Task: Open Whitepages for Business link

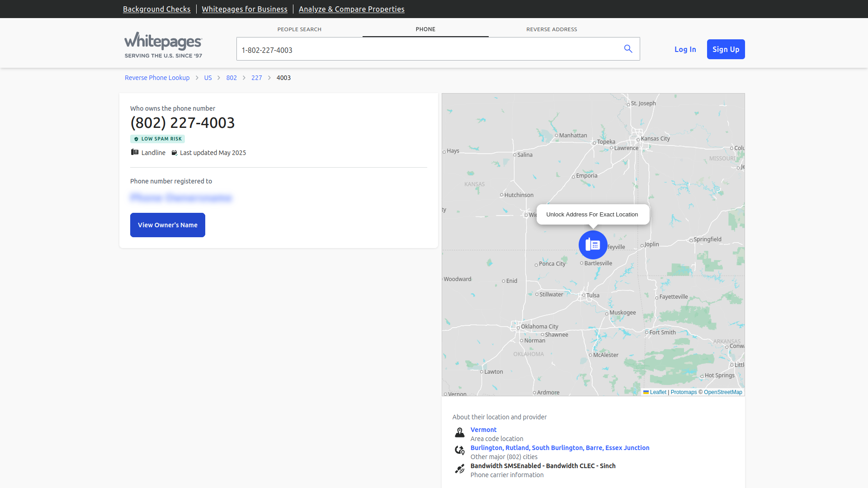Action: tap(245, 9)
